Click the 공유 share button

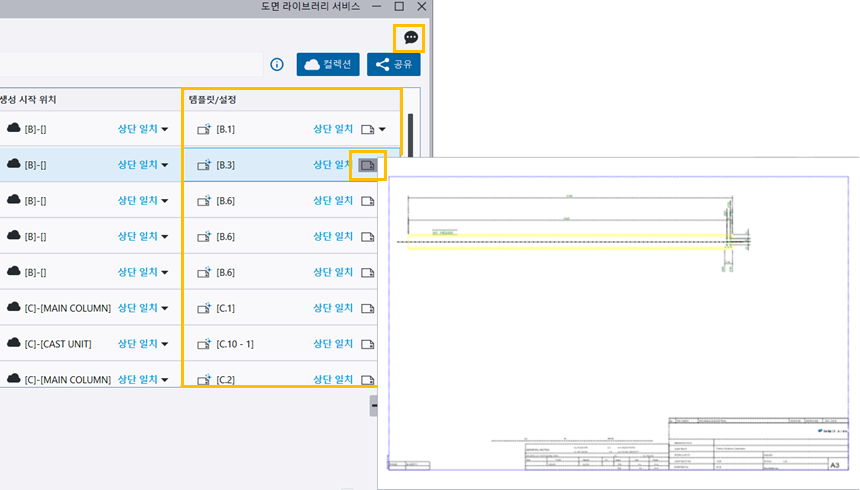(x=393, y=65)
